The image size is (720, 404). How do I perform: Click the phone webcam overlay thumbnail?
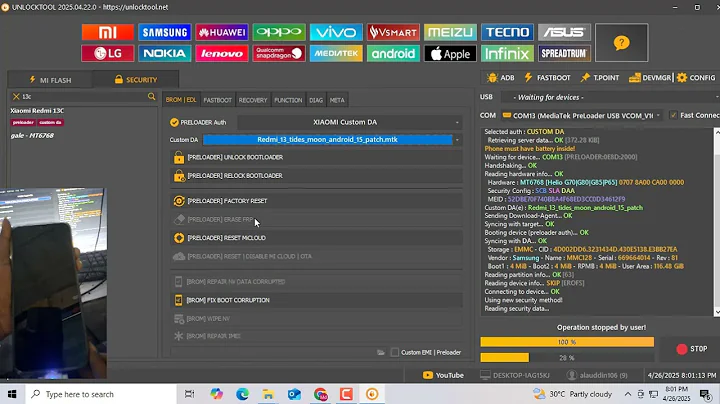click(x=53, y=284)
